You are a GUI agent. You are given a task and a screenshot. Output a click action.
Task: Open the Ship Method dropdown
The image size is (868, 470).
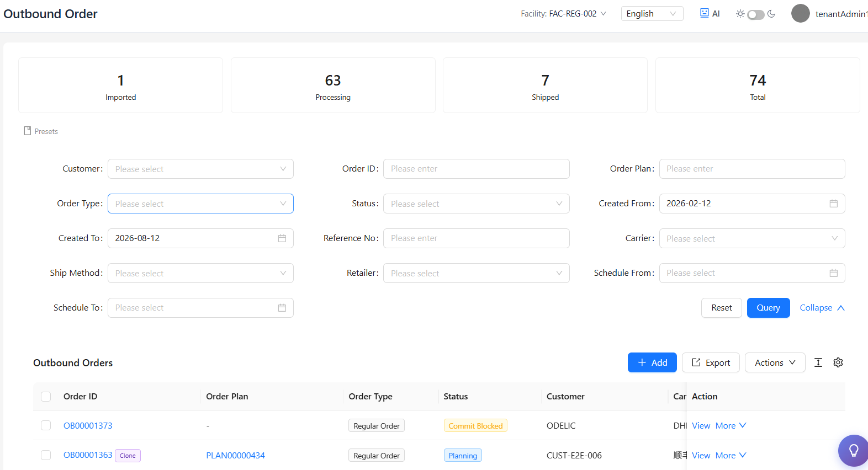(x=200, y=273)
